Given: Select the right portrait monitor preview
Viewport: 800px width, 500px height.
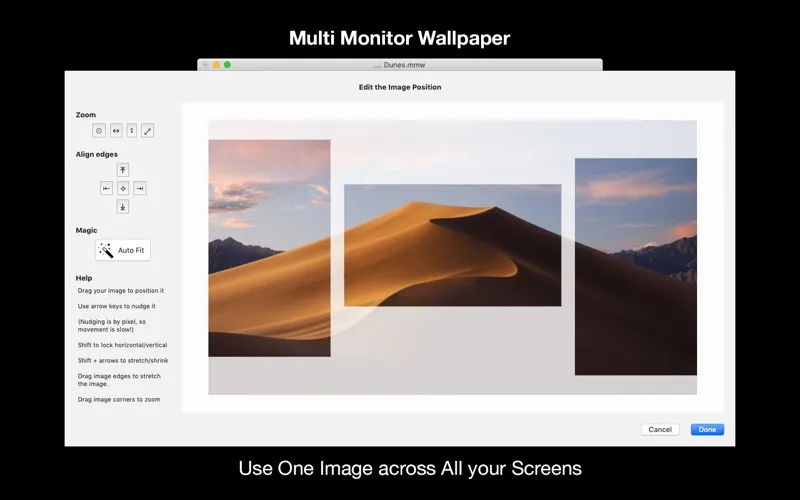Looking at the screenshot, I should click(x=636, y=266).
